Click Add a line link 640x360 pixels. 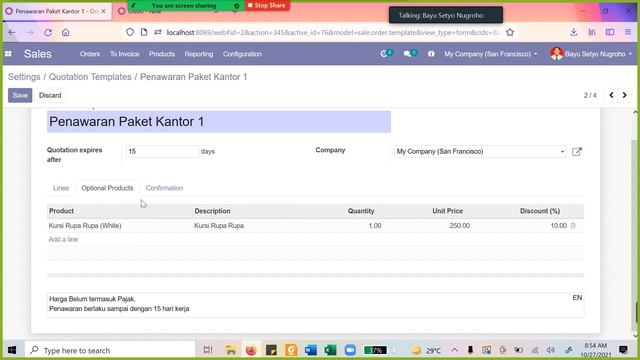pos(63,240)
